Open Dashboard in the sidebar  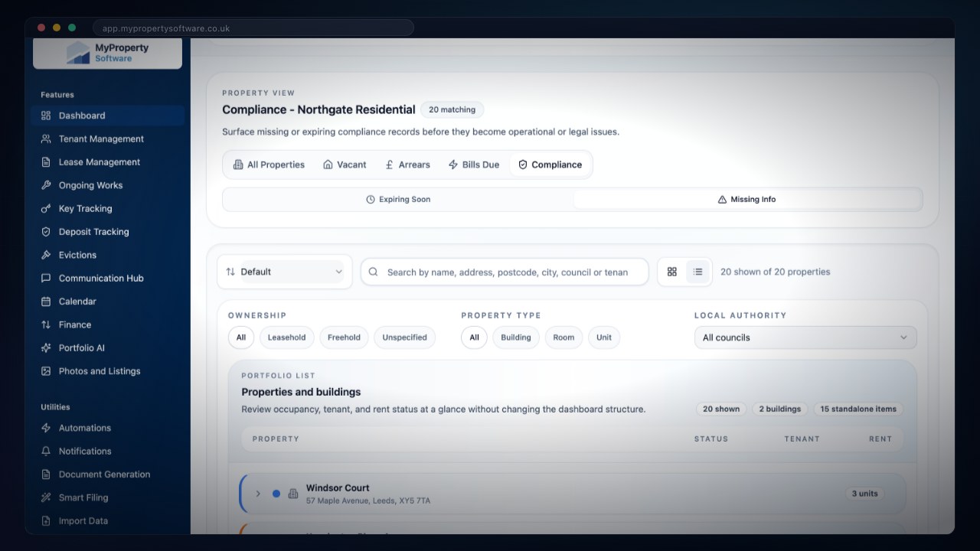[x=107, y=116]
